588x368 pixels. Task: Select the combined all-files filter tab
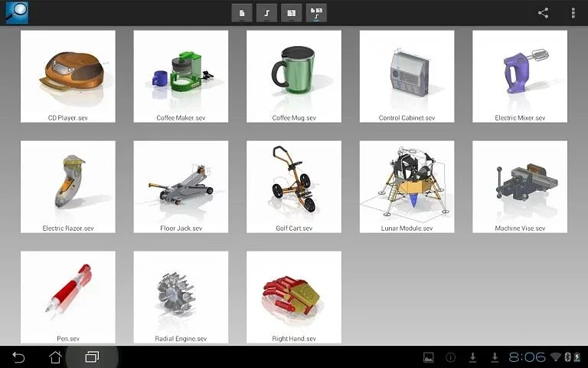click(316, 13)
